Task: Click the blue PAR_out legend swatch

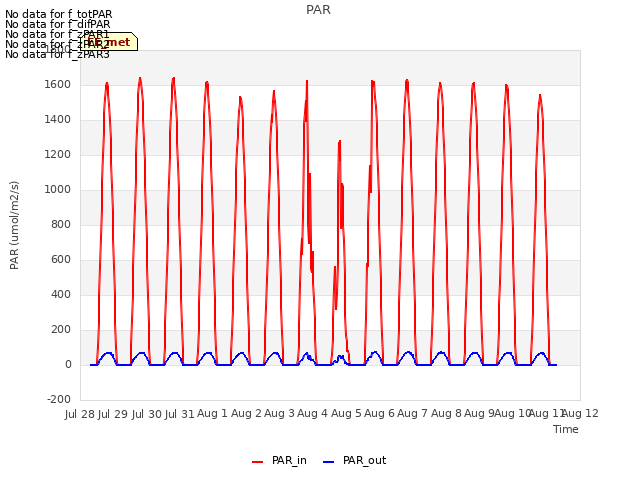Action: [329, 462]
